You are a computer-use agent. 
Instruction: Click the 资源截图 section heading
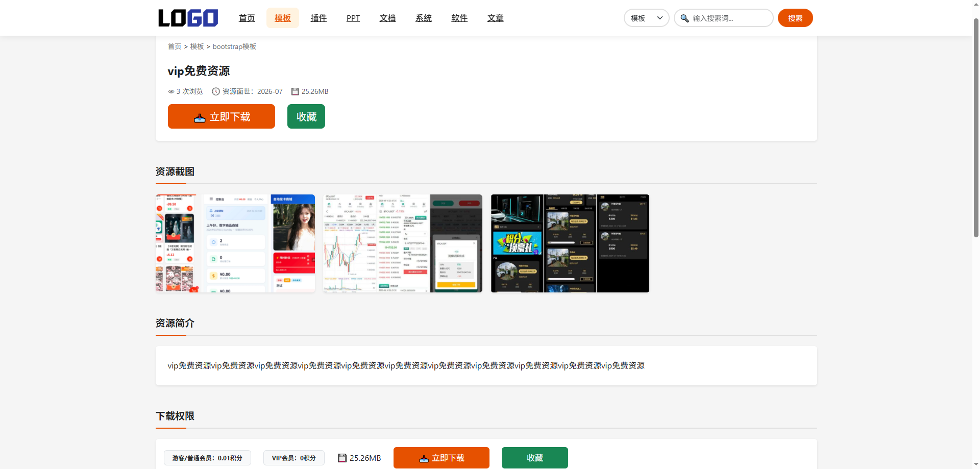click(175, 171)
